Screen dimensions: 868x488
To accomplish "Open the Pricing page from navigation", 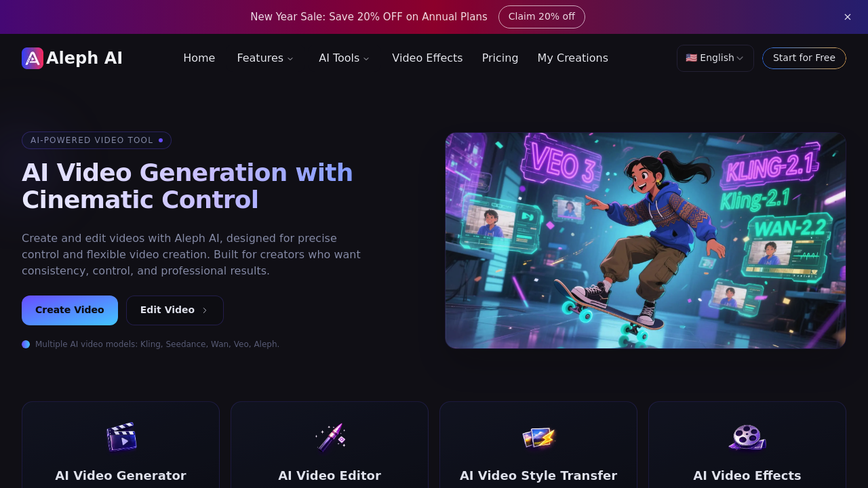I will coord(500,58).
